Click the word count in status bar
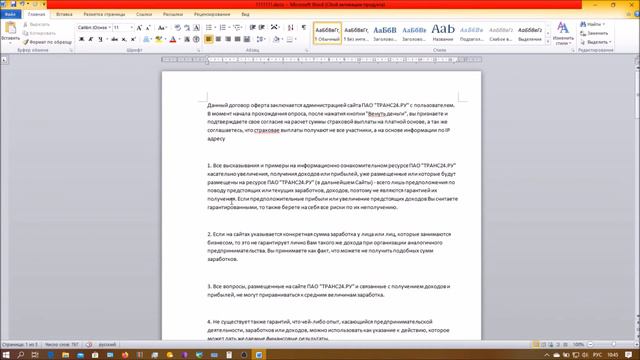 pyautogui.click(x=62, y=345)
